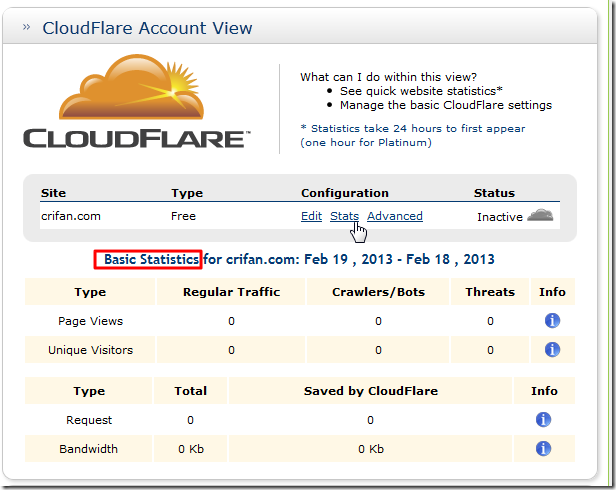
Task: Click the Page Views info icon
Action: coord(551,321)
